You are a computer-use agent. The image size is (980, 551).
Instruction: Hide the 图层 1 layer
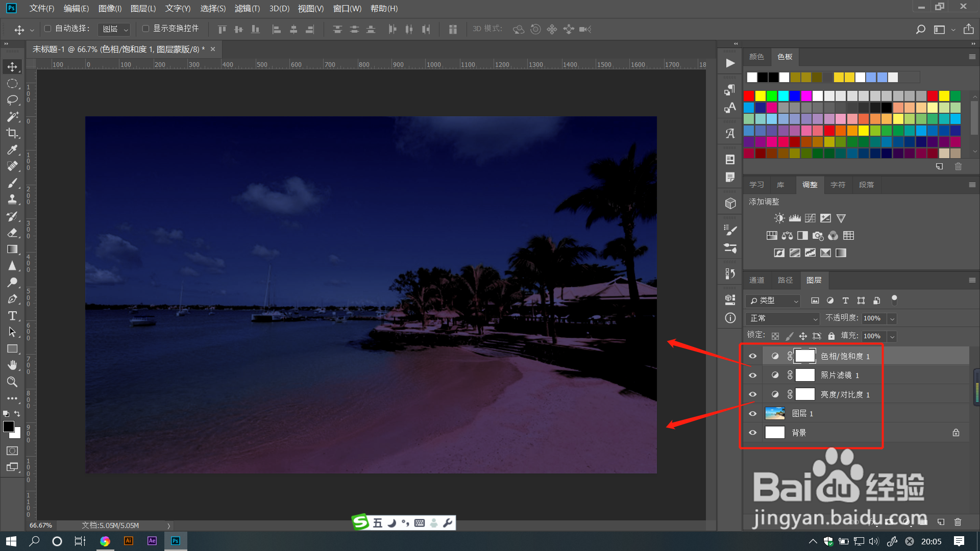coord(752,413)
